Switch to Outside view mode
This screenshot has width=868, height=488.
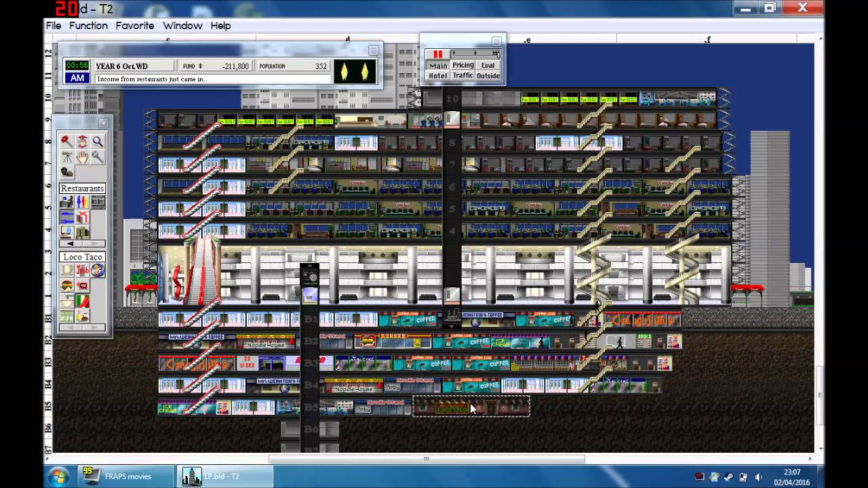point(488,76)
